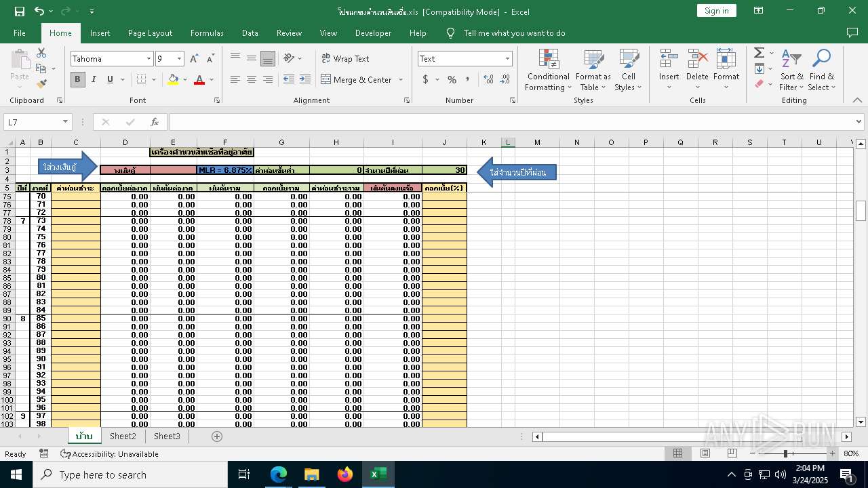Click the Fill down icon
This screenshot has width=868, height=488.
759,68
